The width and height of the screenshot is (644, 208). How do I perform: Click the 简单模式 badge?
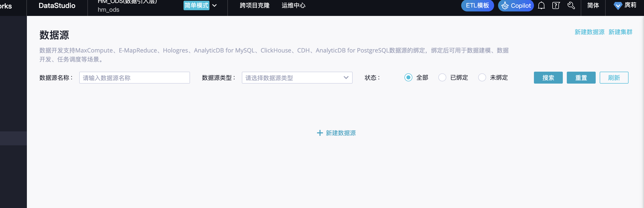coord(196,5)
